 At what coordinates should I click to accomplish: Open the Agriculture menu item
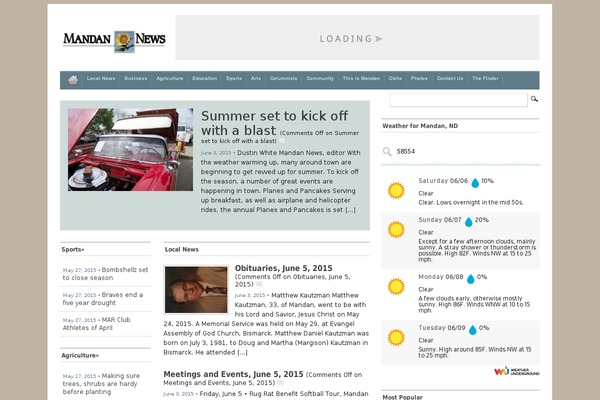170,78
